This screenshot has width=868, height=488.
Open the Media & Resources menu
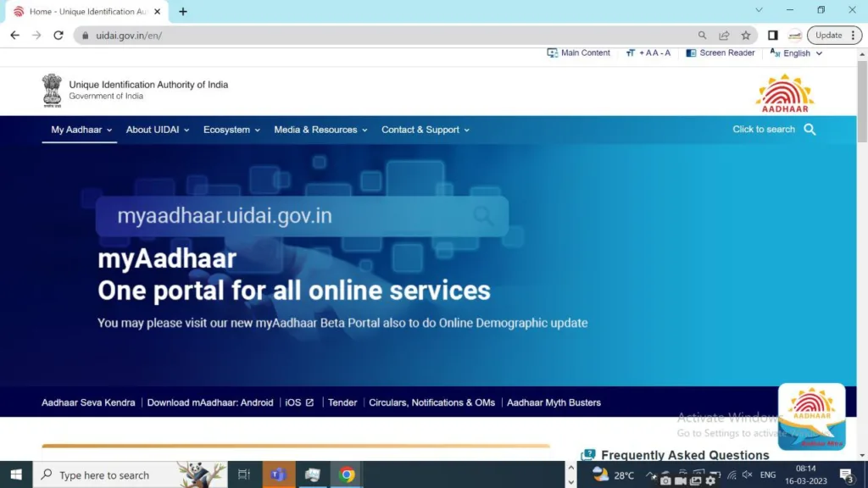pos(320,130)
